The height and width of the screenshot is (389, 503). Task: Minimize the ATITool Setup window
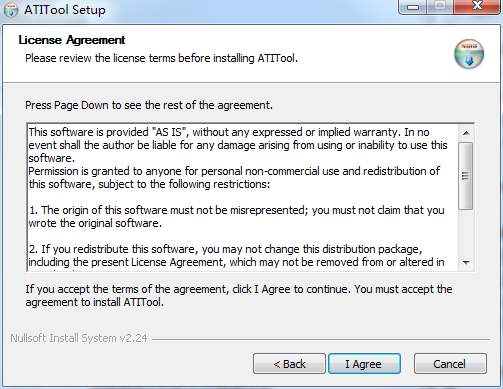coord(413,7)
